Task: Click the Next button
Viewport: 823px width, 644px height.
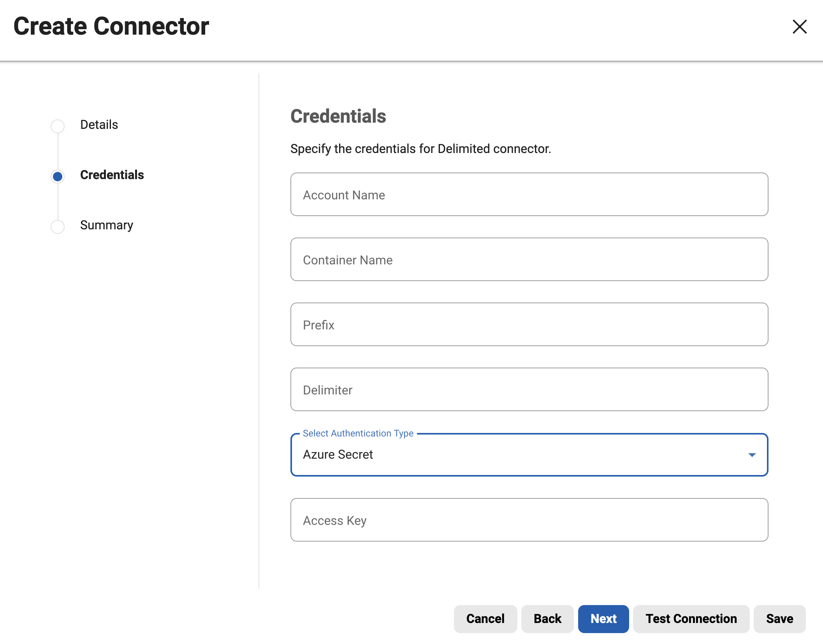Action: 603,619
